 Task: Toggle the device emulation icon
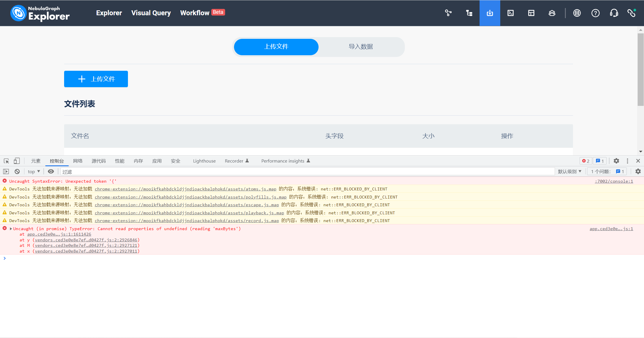coord(16,161)
